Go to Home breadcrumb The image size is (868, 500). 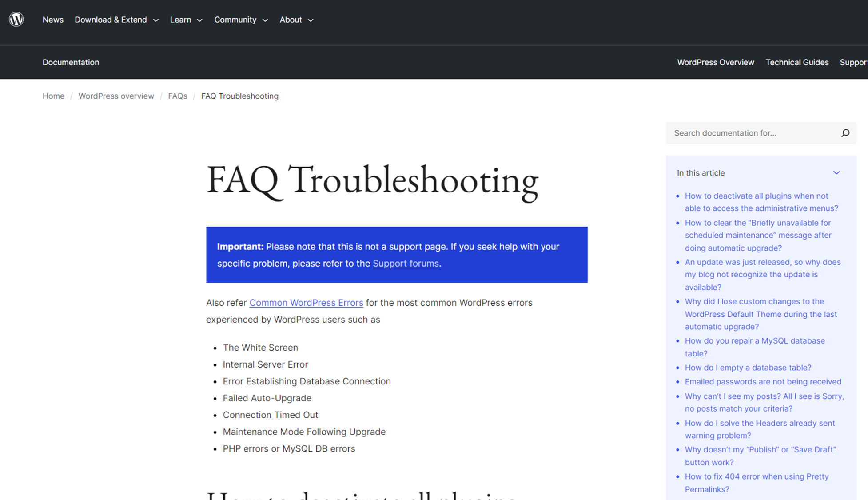pyautogui.click(x=53, y=96)
